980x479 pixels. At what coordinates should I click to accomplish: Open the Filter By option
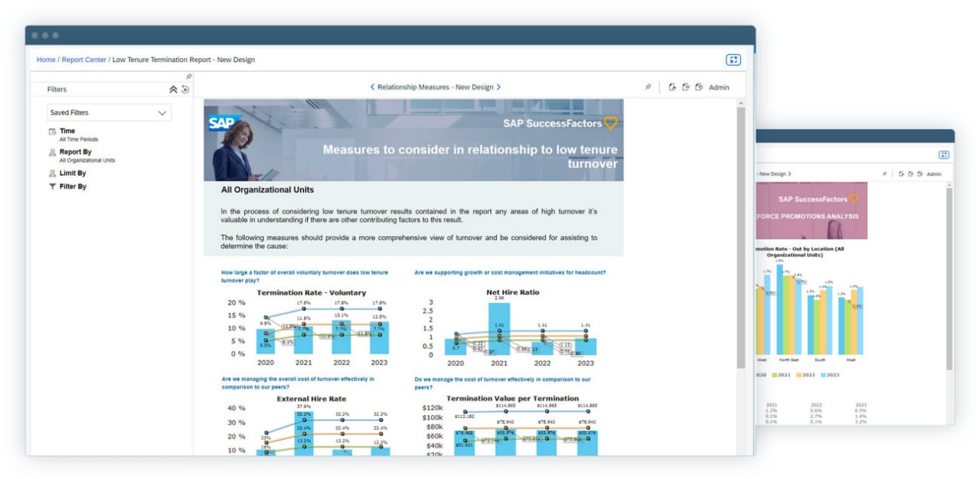[73, 186]
